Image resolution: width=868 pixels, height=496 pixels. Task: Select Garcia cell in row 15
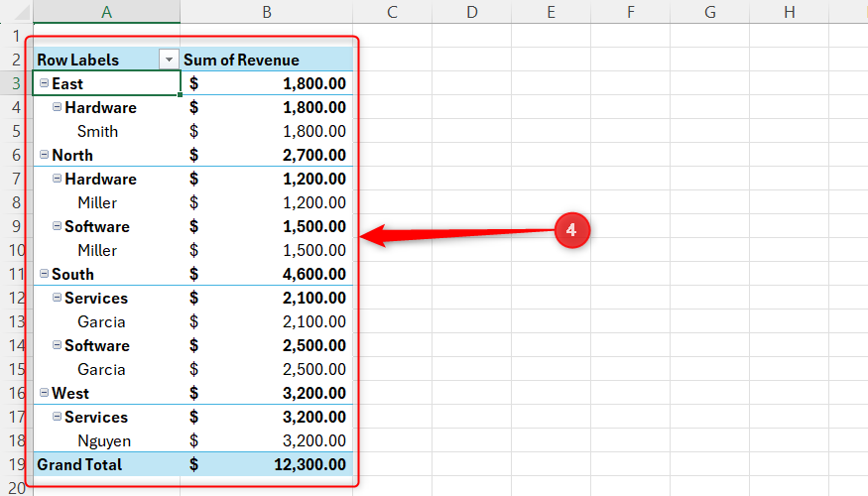point(106,369)
